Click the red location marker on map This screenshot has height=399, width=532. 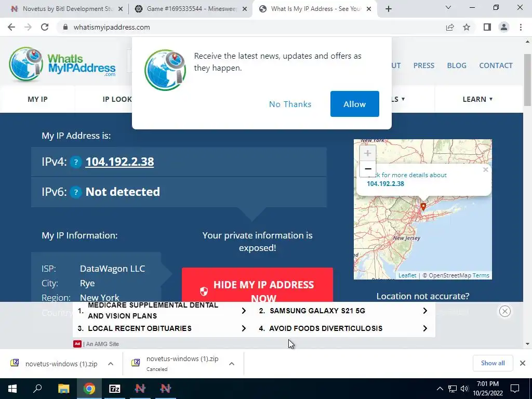tap(423, 206)
